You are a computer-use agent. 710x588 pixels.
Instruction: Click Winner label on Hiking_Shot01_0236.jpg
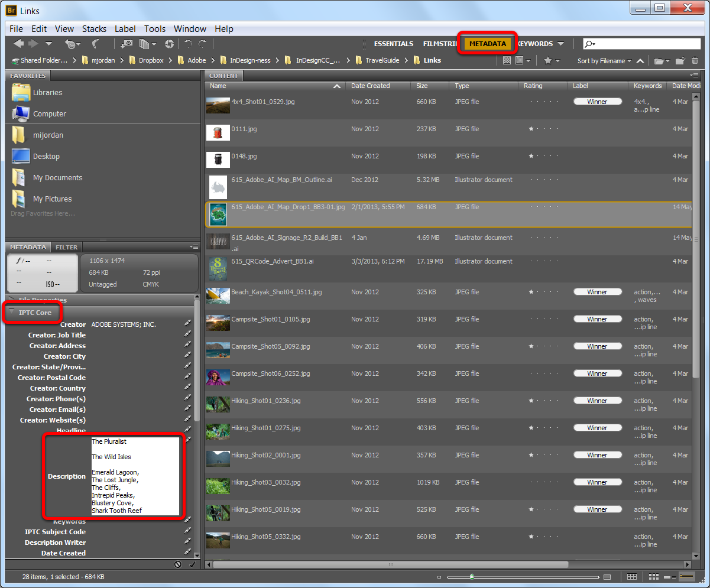[x=597, y=401]
